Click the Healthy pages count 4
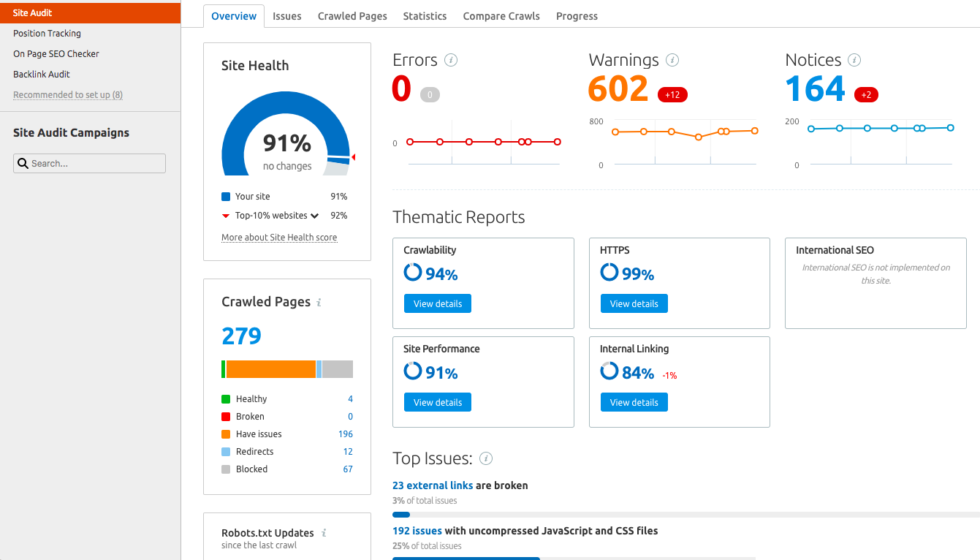The width and height of the screenshot is (980, 560). point(351,399)
